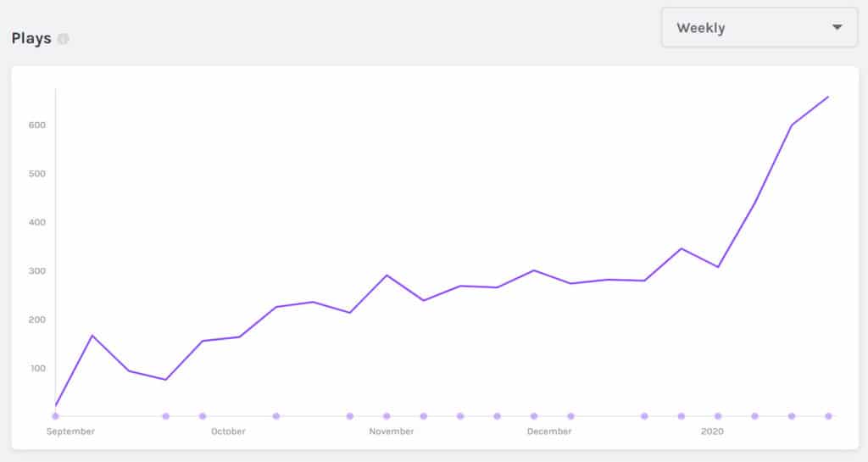868x462 pixels.
Task: Select the first timeline dot at the axis start
Action: [x=56, y=416]
